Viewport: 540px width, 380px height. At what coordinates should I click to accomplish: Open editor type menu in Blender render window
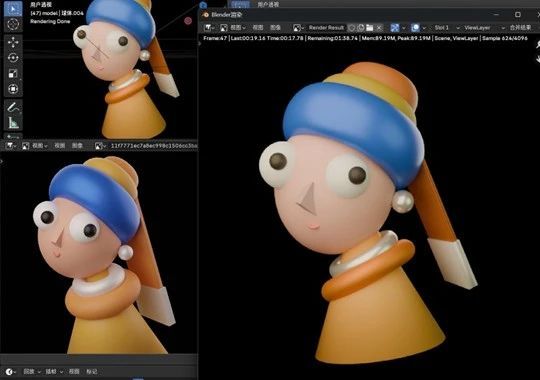tap(209, 28)
